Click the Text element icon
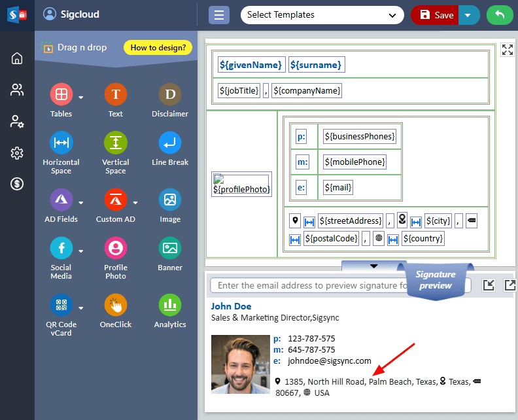 coord(115,96)
